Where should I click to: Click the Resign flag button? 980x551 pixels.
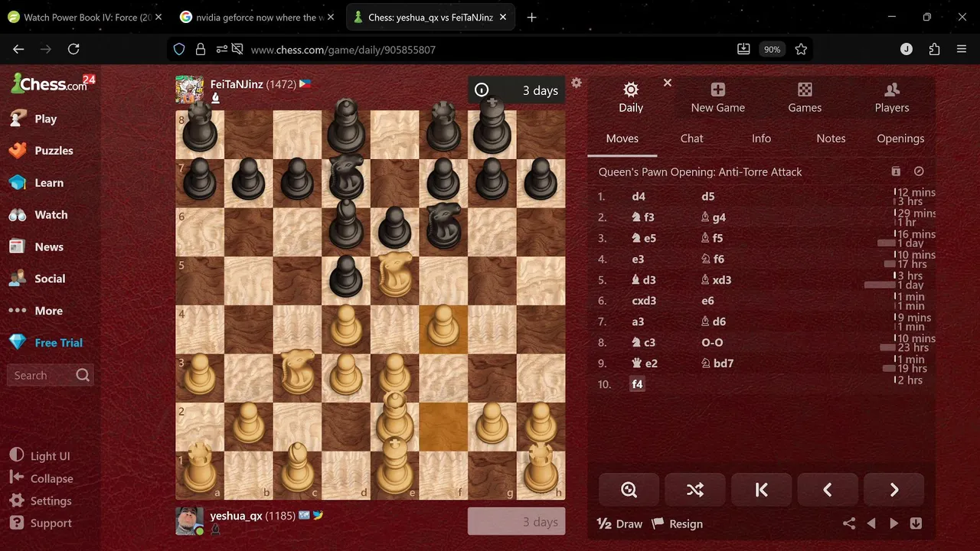(x=677, y=524)
